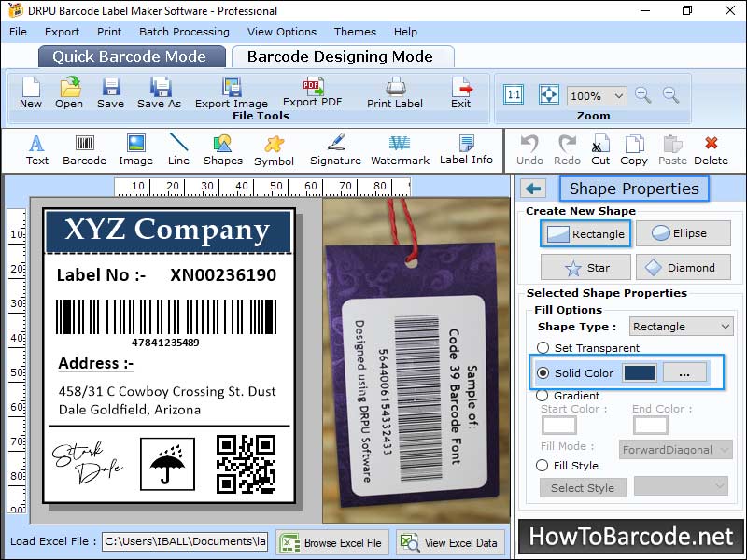Open the 100% zoom level dropdown
This screenshot has width=747, height=560.
[597, 94]
